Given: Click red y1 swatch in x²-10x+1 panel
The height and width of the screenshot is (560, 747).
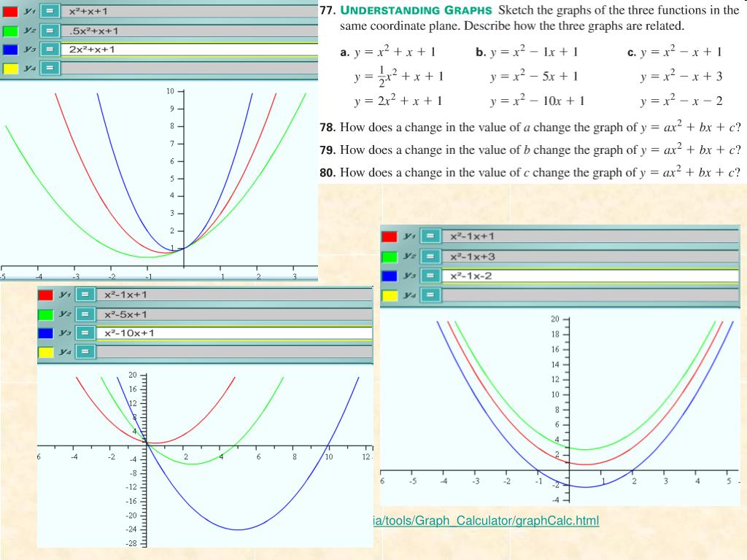Looking at the screenshot, I should point(45,295).
